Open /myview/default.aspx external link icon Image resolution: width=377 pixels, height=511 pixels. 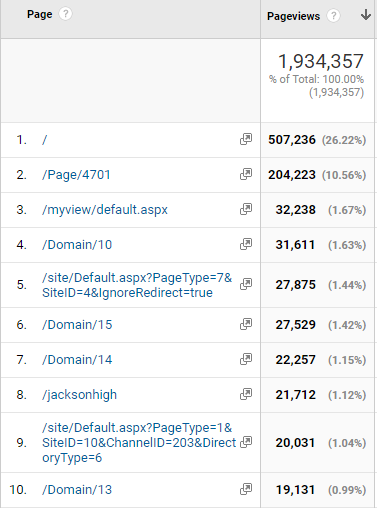pyautogui.click(x=246, y=209)
